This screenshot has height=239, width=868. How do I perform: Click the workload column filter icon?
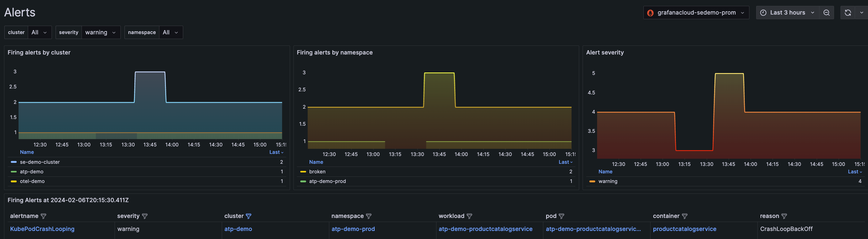470,216
